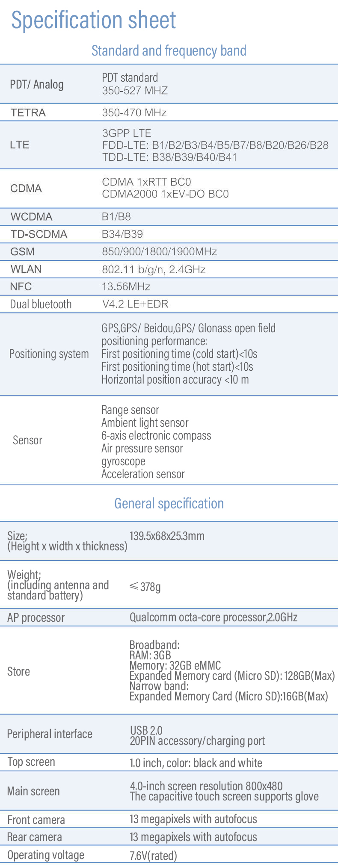The width and height of the screenshot is (338, 868).
Task: Select the PDT/ Analog row label
Action: 37,85
